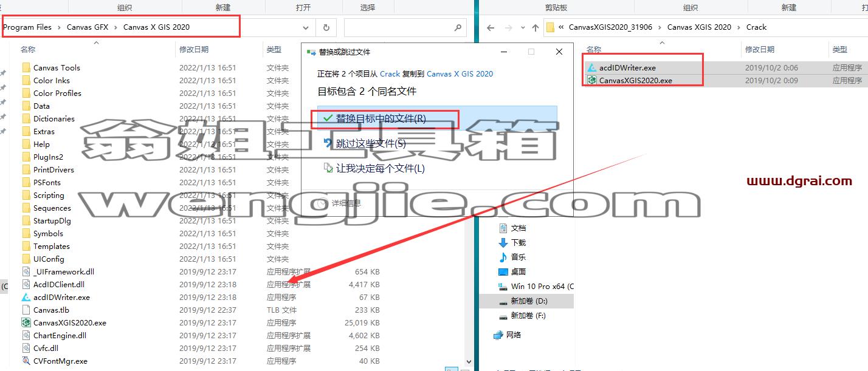This screenshot has width=868, height=371.
Task: Click Canvas XGIS 2020 breadcrumb in right window
Action: point(699,27)
